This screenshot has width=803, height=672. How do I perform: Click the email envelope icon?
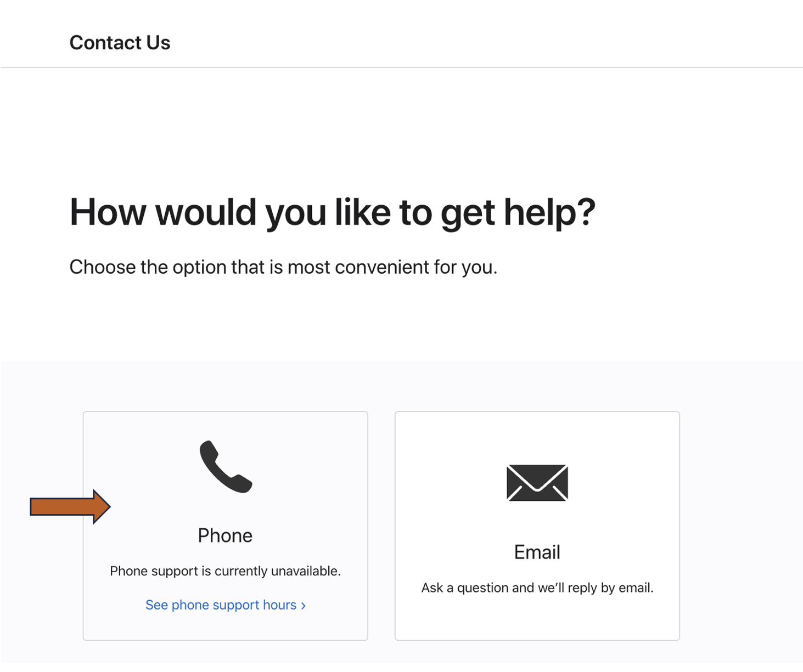click(537, 483)
